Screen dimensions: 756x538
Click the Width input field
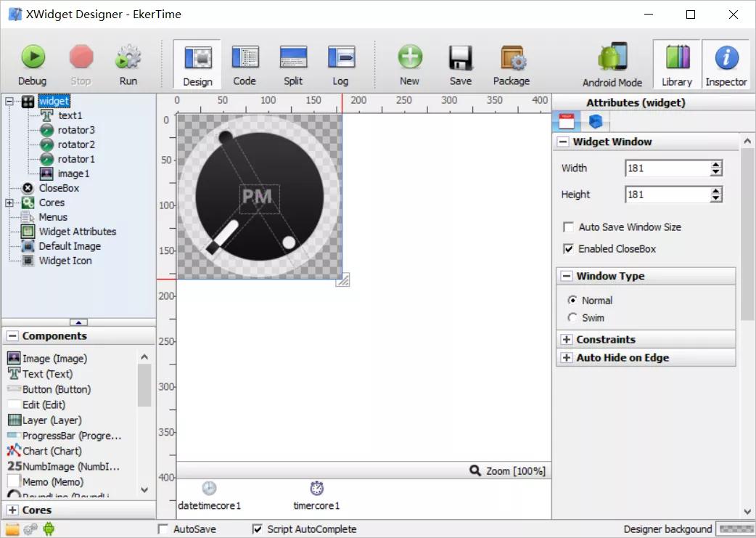tap(665, 168)
